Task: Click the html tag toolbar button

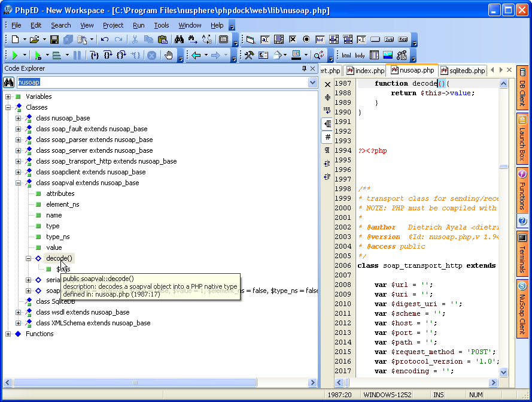Action: [x=346, y=55]
